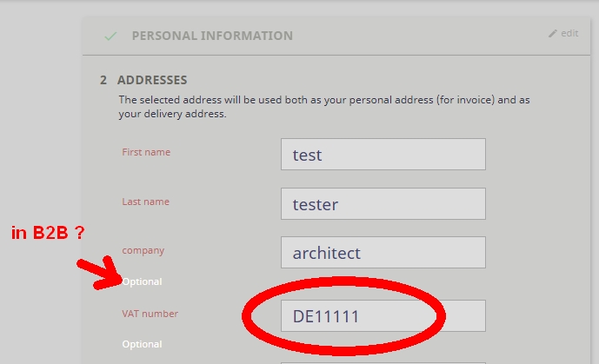Image resolution: width=599 pixels, height=364 pixels.
Task: Click into the company field showing architect
Action: (383, 253)
